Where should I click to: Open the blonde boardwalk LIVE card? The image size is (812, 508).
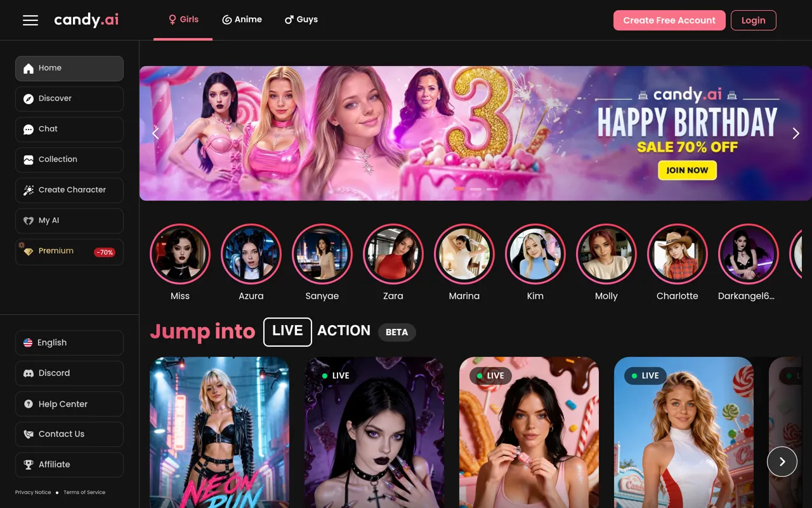(x=684, y=432)
